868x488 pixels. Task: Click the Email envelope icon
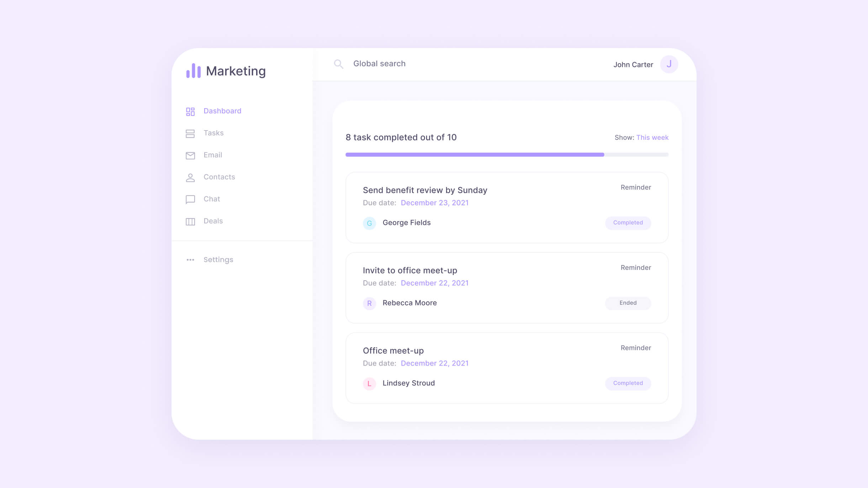[x=190, y=155]
